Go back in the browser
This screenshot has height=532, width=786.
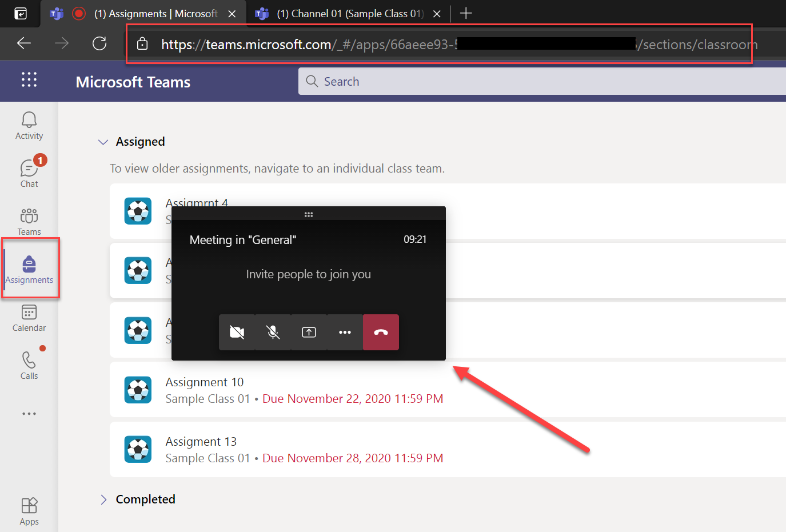click(x=24, y=43)
